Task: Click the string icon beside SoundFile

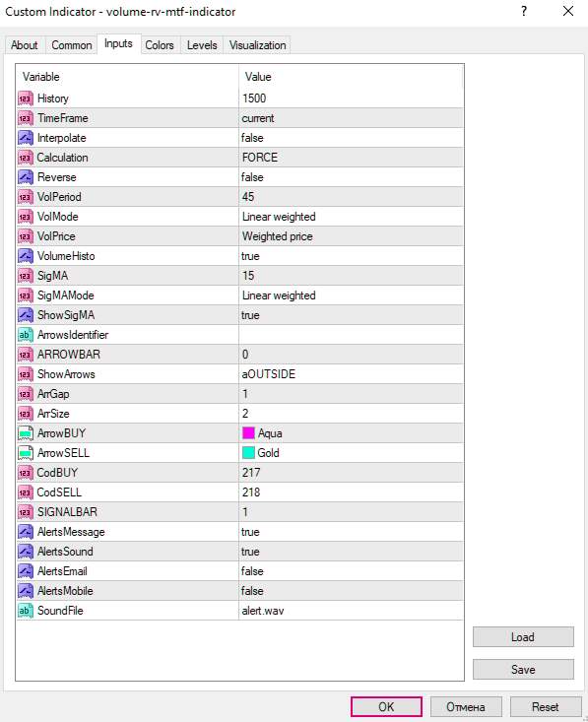Action: click(26, 611)
